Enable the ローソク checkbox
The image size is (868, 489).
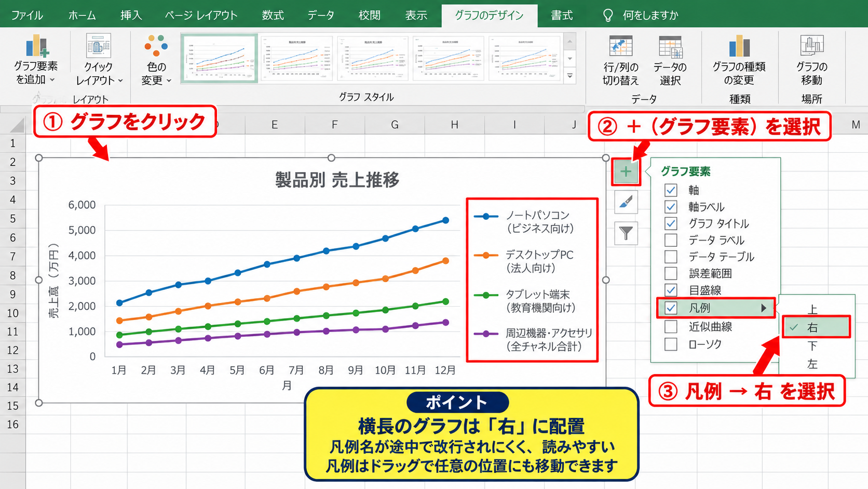point(671,344)
